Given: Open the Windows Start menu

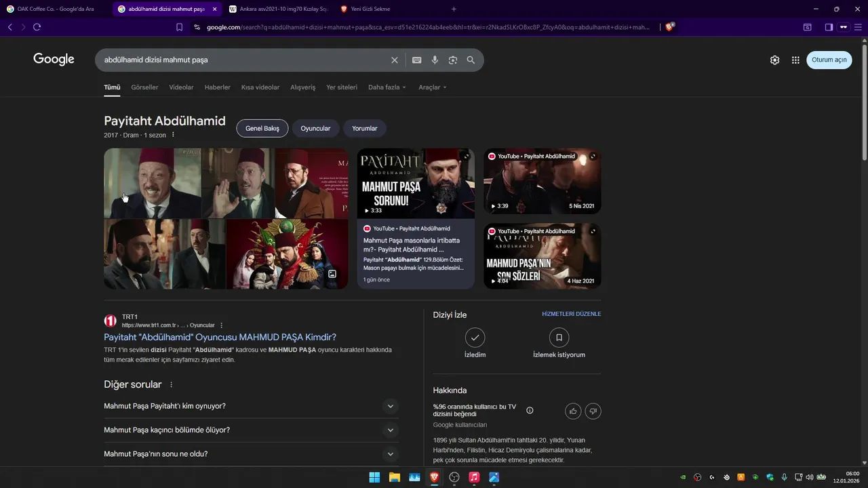Looking at the screenshot, I should pos(374,477).
